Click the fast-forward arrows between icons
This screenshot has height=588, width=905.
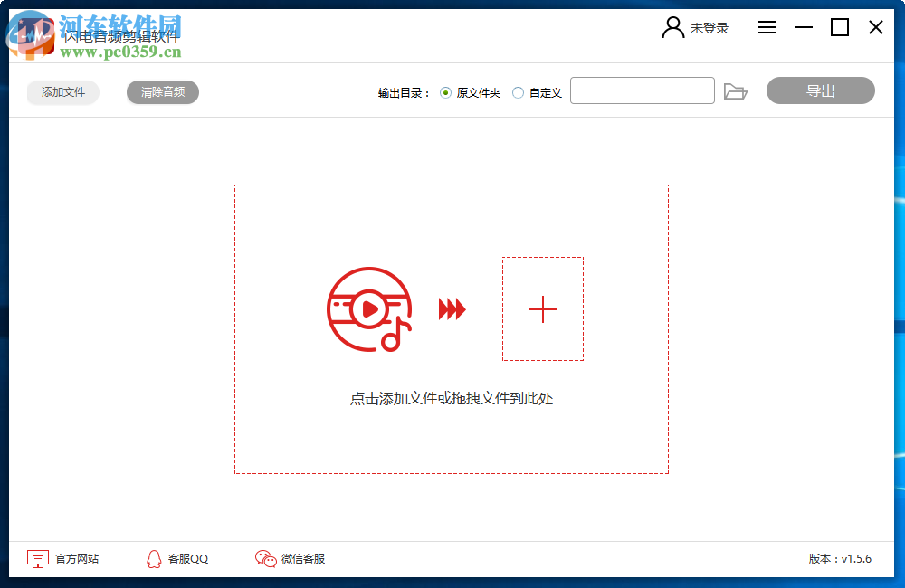pyautogui.click(x=450, y=310)
